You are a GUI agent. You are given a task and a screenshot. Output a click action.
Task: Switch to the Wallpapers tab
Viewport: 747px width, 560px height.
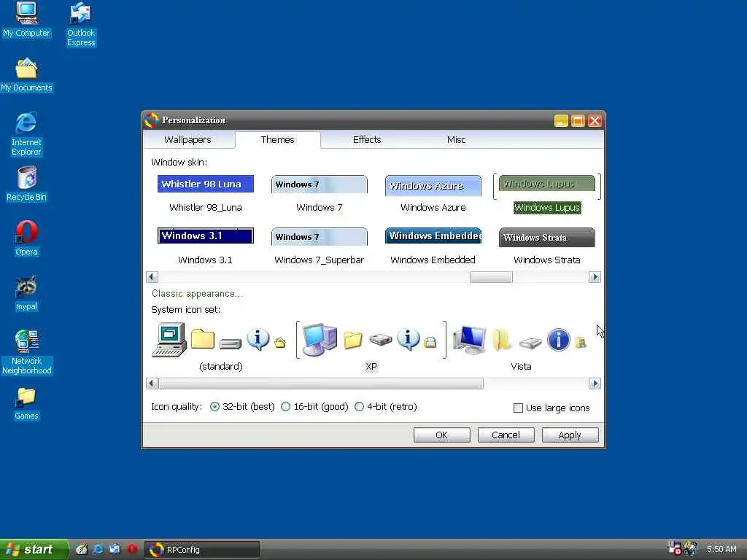click(x=187, y=139)
